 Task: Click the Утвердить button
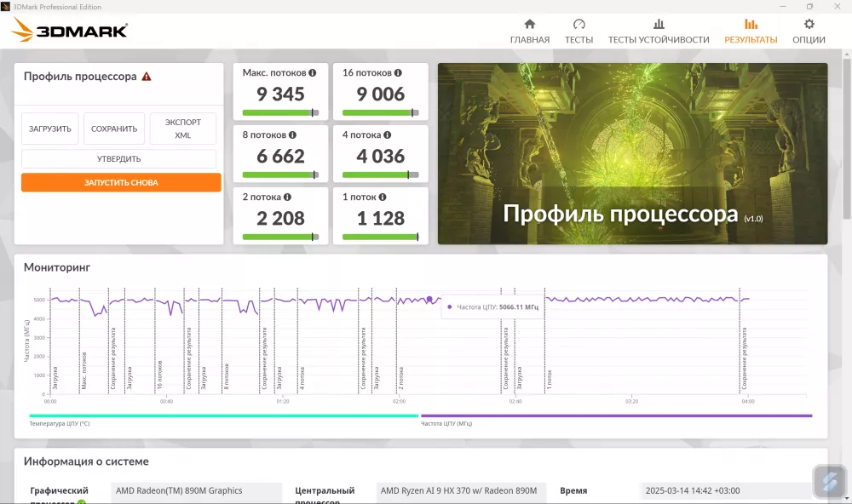119,159
